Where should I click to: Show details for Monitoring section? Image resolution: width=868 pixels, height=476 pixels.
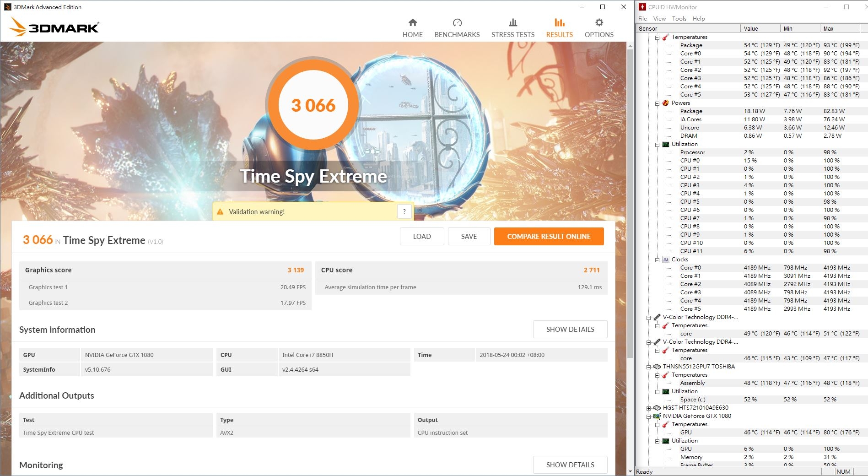570,465
